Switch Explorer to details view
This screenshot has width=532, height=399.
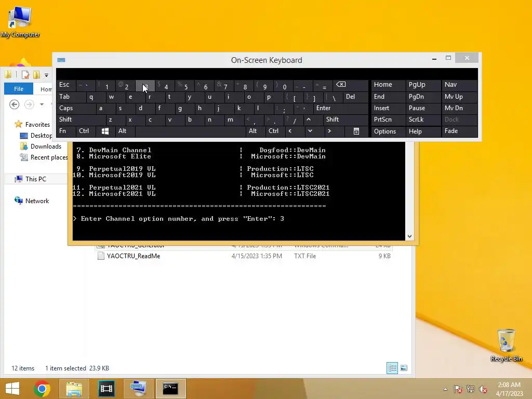pos(392,368)
